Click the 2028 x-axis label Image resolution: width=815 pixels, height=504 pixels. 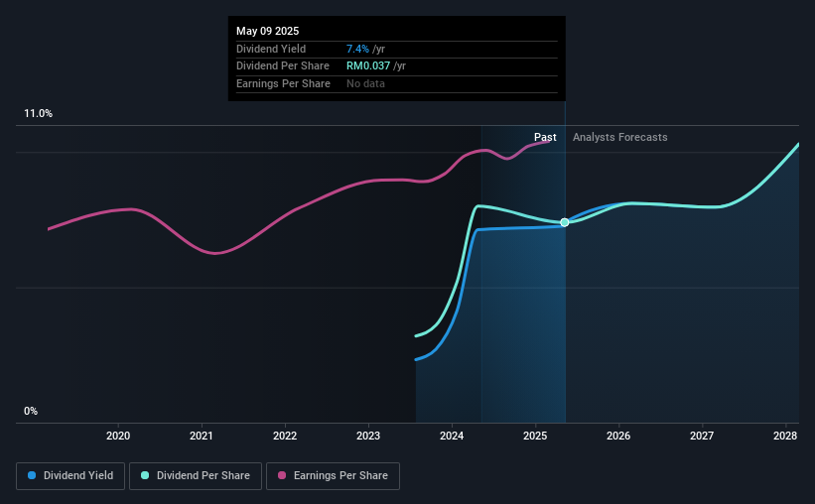point(785,436)
